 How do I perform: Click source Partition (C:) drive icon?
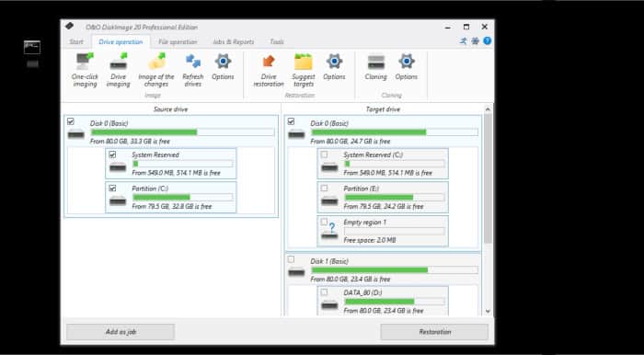point(118,201)
